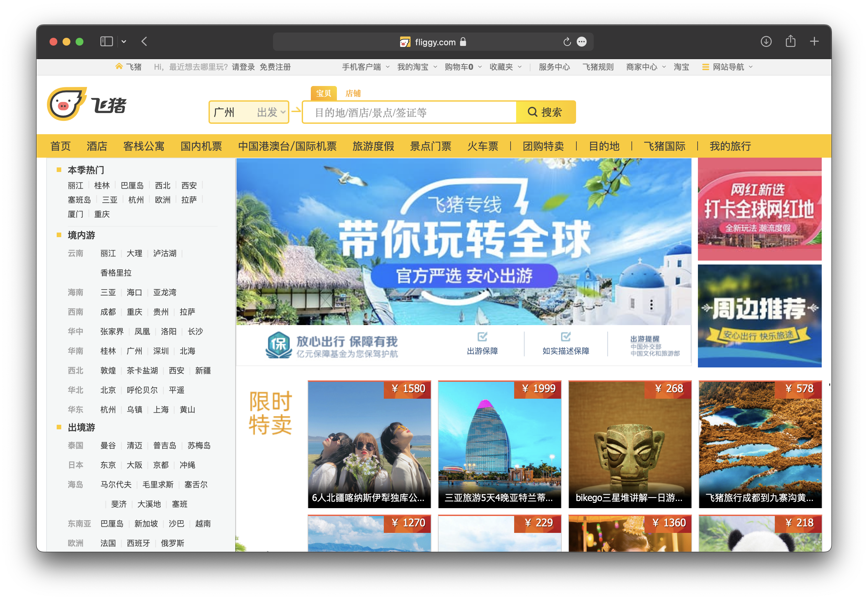Viewport: 868px width, 600px height.
Task: Click 香格里拉 in 云南 row
Action: point(116,273)
